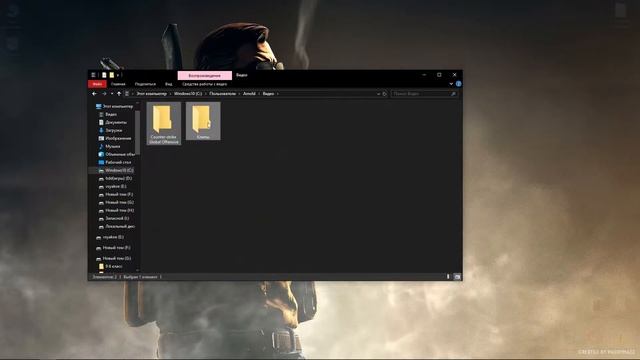Open Музыка in the navigation pane

click(x=109, y=146)
